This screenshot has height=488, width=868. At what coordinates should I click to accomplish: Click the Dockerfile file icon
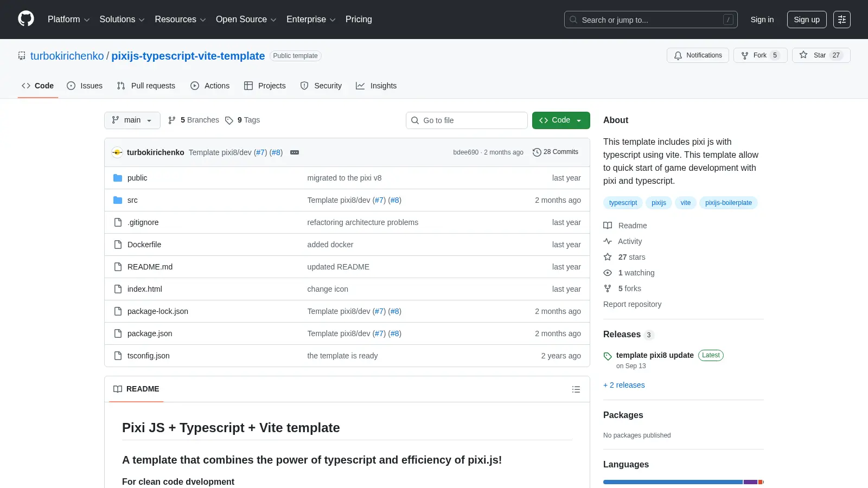point(118,245)
